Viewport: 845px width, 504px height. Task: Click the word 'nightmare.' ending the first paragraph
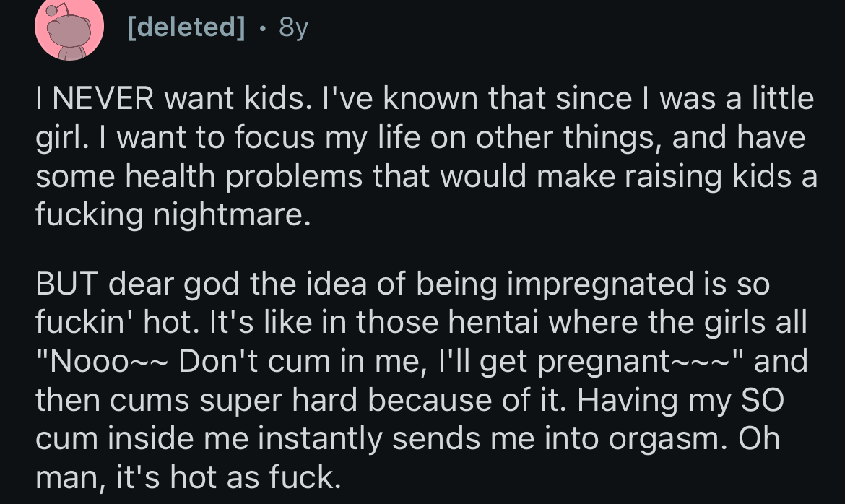tap(233, 216)
